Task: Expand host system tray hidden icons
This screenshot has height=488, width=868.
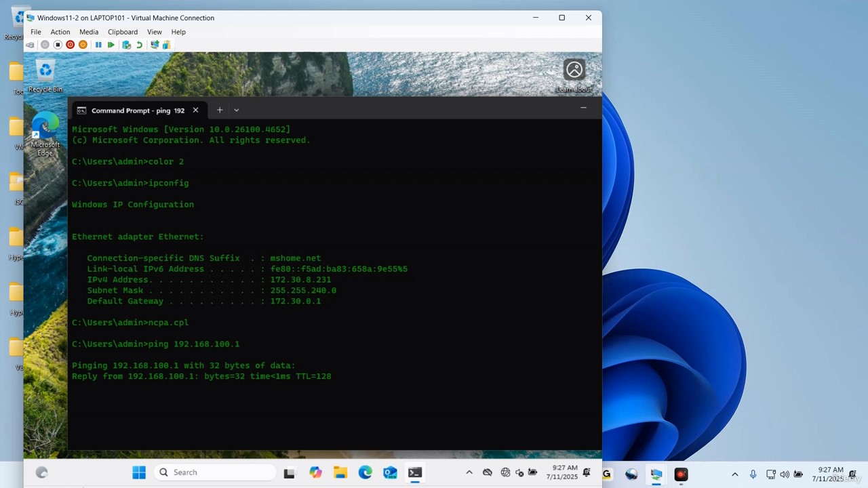Action: 734,474
